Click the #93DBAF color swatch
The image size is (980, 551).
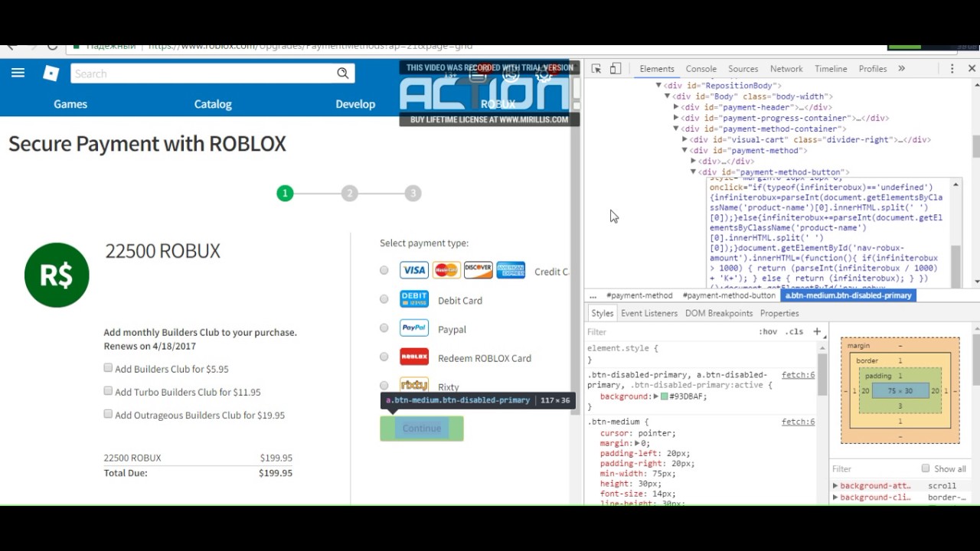pos(665,397)
